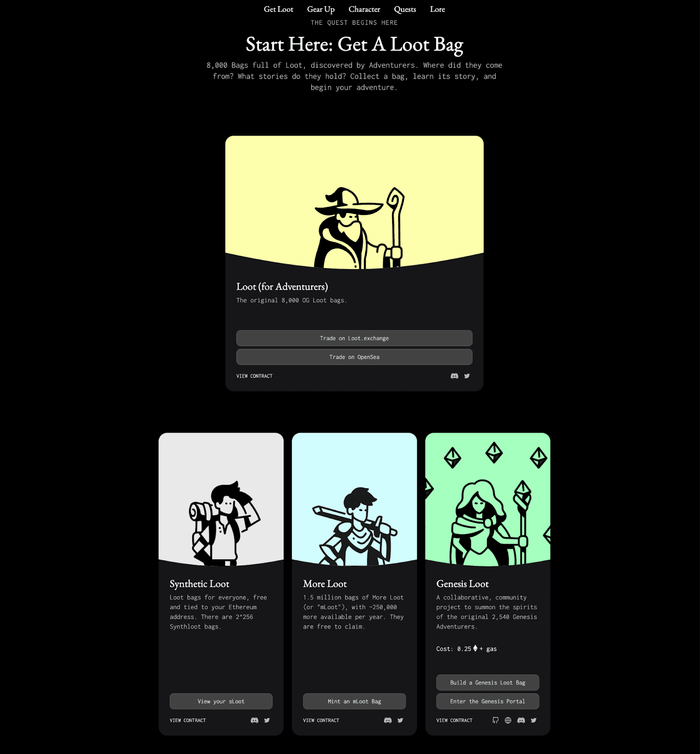Open VIEW CONTRACT link under More Loot
The width and height of the screenshot is (700, 754).
click(x=321, y=721)
